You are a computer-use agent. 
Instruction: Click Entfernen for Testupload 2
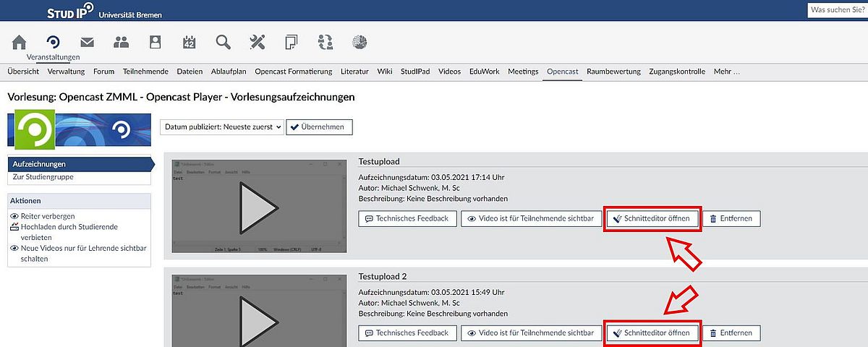(x=731, y=333)
